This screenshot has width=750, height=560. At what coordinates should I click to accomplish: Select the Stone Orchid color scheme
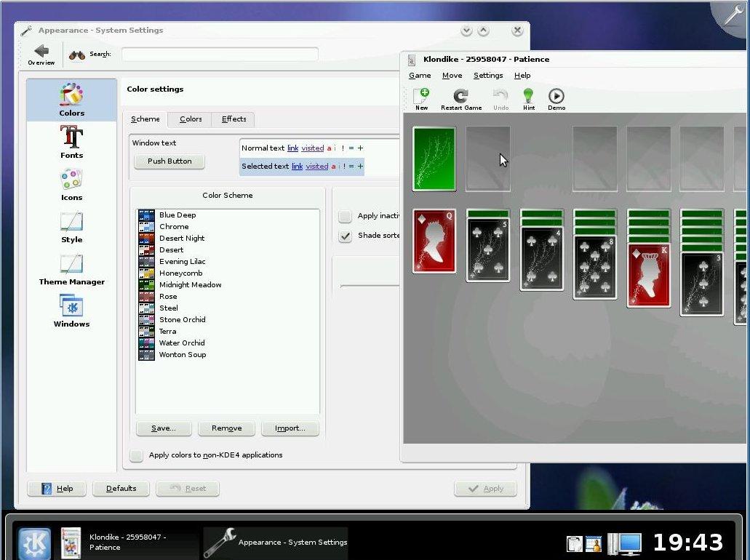click(x=228, y=320)
